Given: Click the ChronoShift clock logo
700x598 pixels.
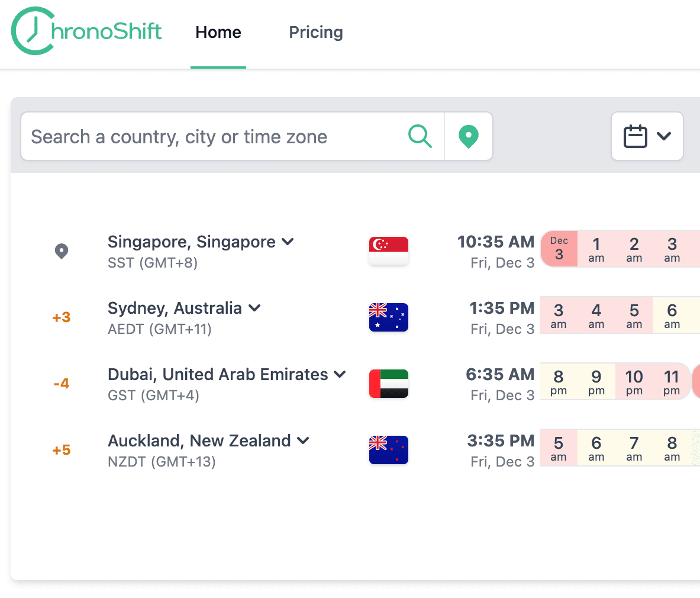Looking at the screenshot, I should point(34,31).
